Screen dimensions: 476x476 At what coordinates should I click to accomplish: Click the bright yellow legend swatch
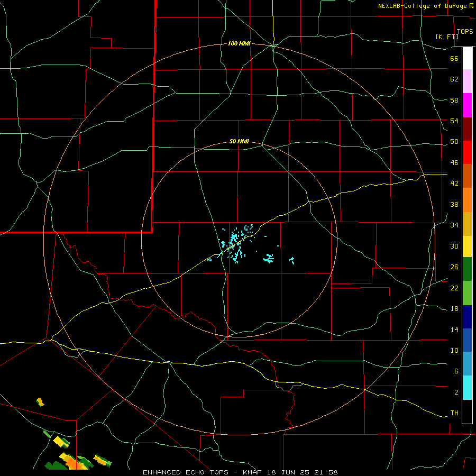tap(467, 246)
